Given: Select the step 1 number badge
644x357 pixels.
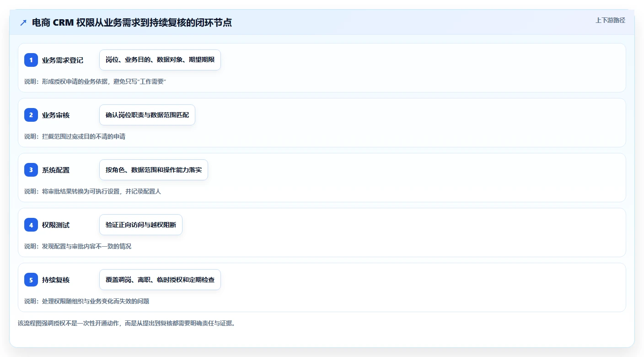Looking at the screenshot, I should 31,60.
